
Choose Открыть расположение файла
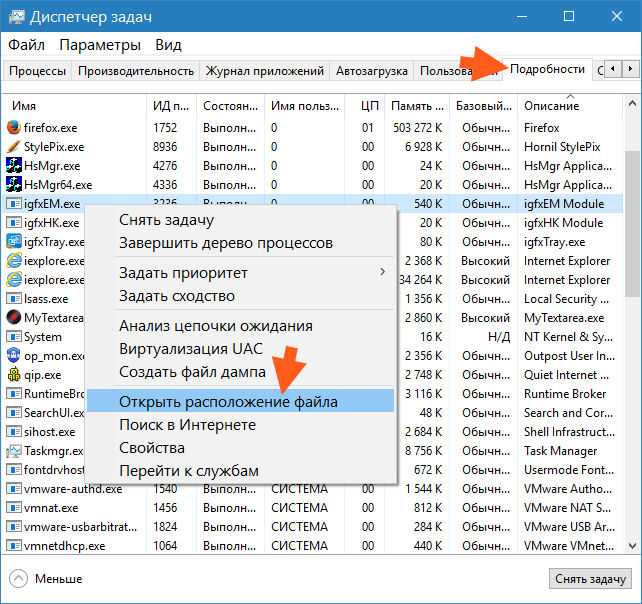coord(240,402)
